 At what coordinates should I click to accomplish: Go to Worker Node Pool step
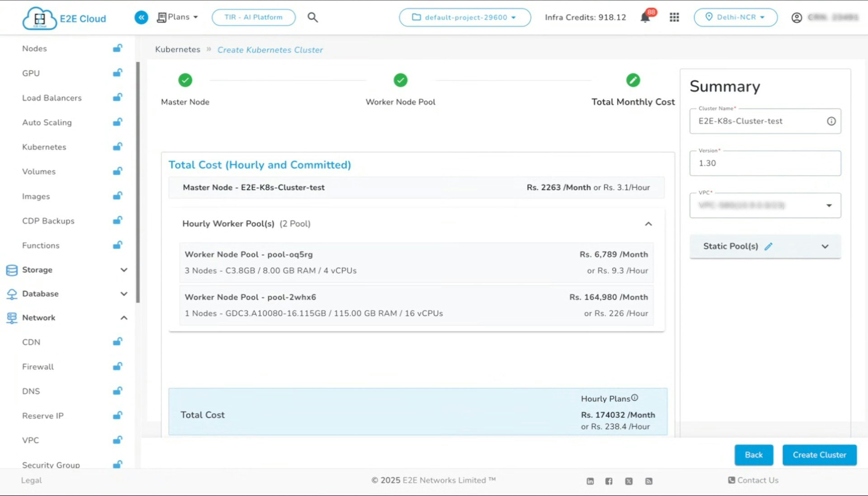point(400,89)
